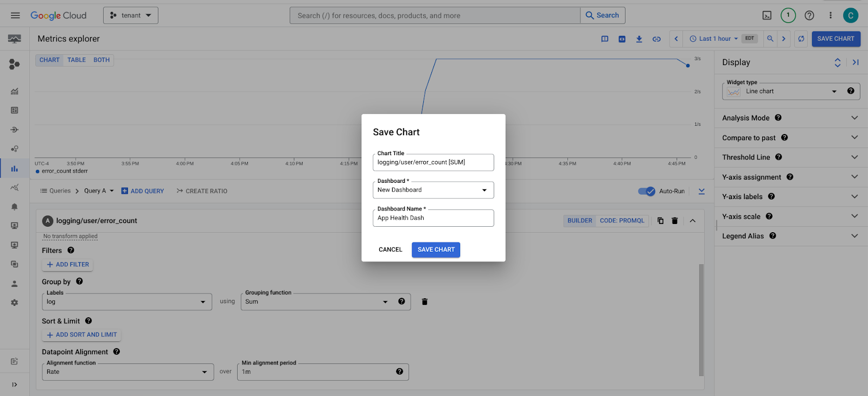Open the user account avatar C

851,15
